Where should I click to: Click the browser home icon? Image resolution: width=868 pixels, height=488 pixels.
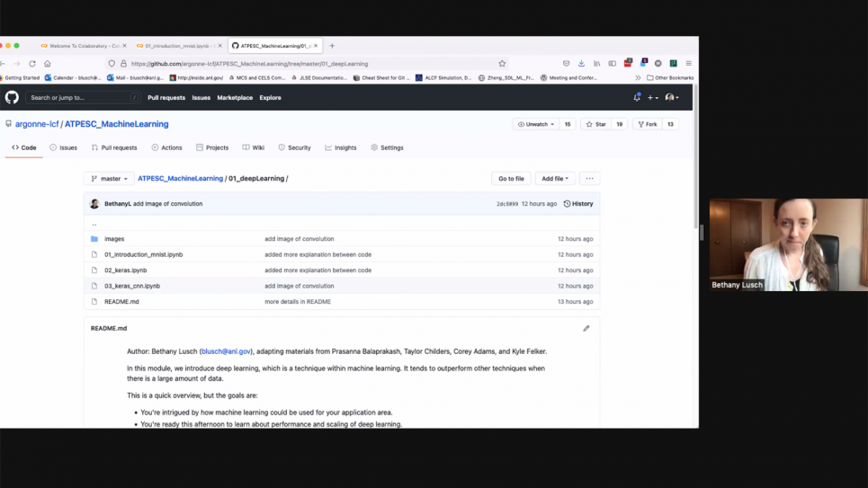pyautogui.click(x=48, y=64)
